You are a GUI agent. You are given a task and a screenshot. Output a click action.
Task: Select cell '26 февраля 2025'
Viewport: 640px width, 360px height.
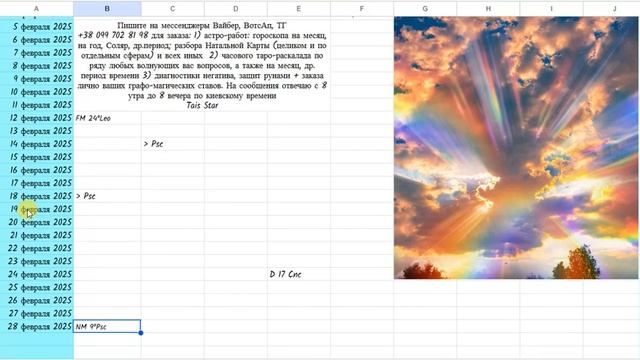pos(37,300)
